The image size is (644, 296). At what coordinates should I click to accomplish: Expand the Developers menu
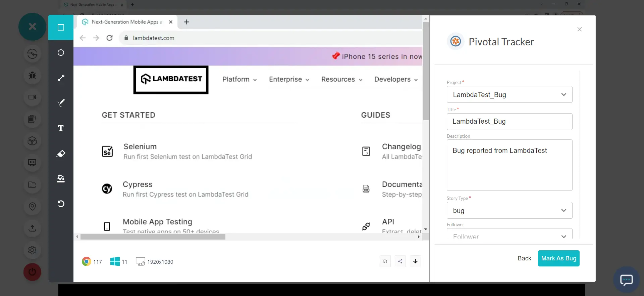click(396, 79)
